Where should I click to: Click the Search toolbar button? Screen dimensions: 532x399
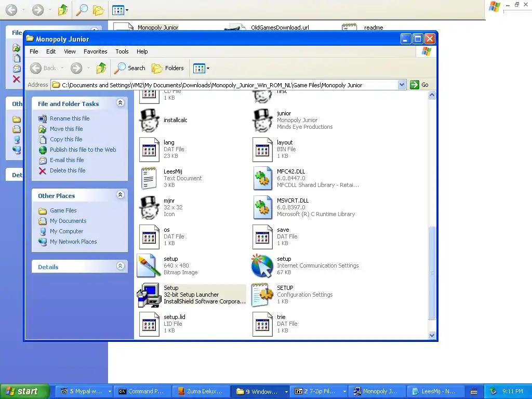(x=129, y=68)
